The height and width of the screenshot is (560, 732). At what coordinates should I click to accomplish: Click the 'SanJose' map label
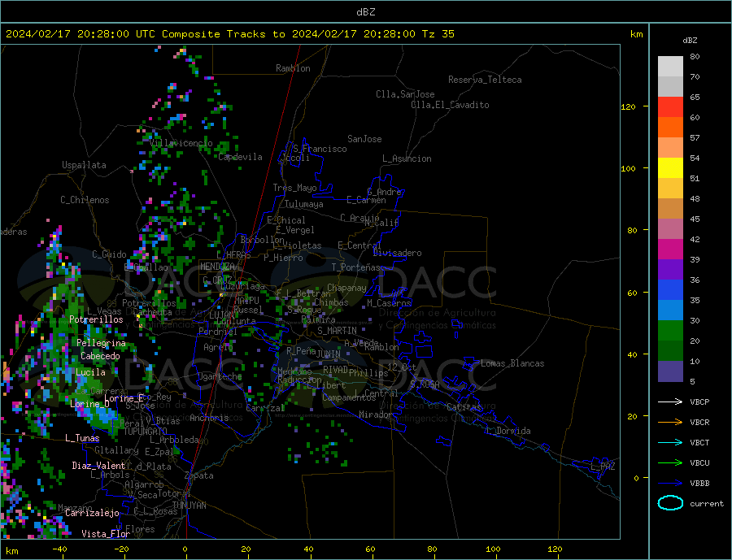[364, 139]
